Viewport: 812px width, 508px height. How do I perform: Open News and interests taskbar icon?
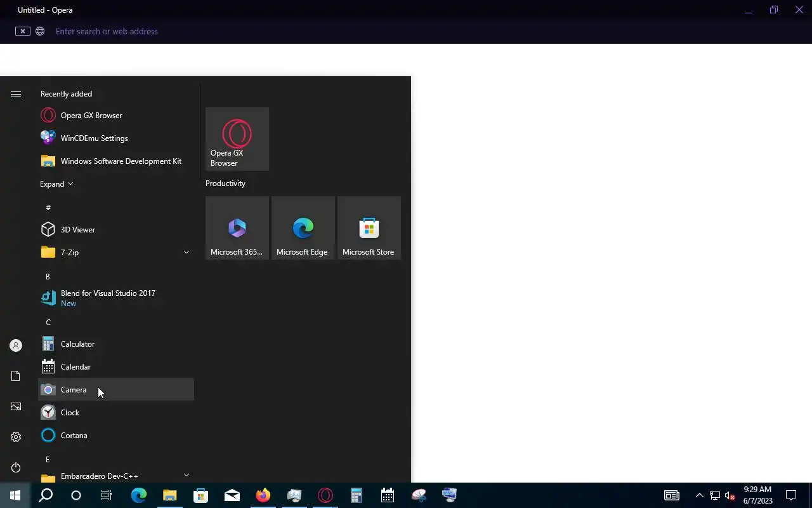pos(672,495)
